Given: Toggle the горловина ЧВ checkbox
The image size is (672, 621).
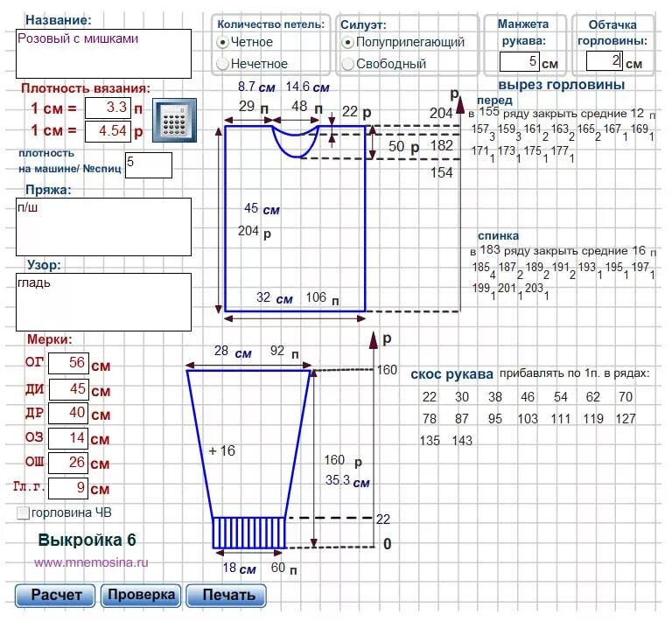Looking at the screenshot, I should (23, 513).
